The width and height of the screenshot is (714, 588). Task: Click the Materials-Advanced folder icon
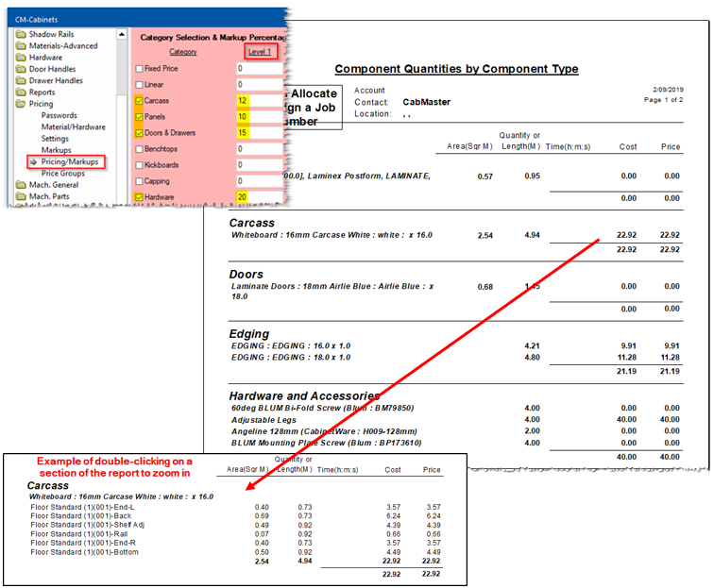coord(21,46)
